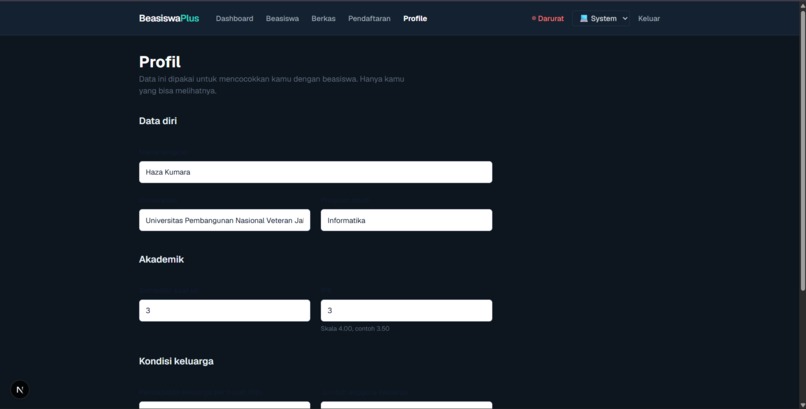
Task: Open the System theme dropdown
Action: (601, 18)
